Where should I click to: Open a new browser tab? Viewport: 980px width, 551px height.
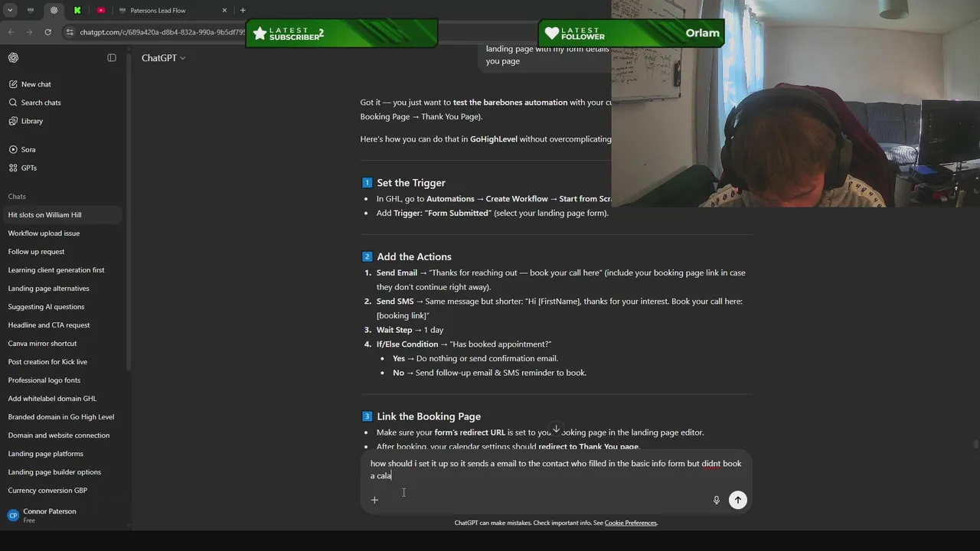click(243, 11)
